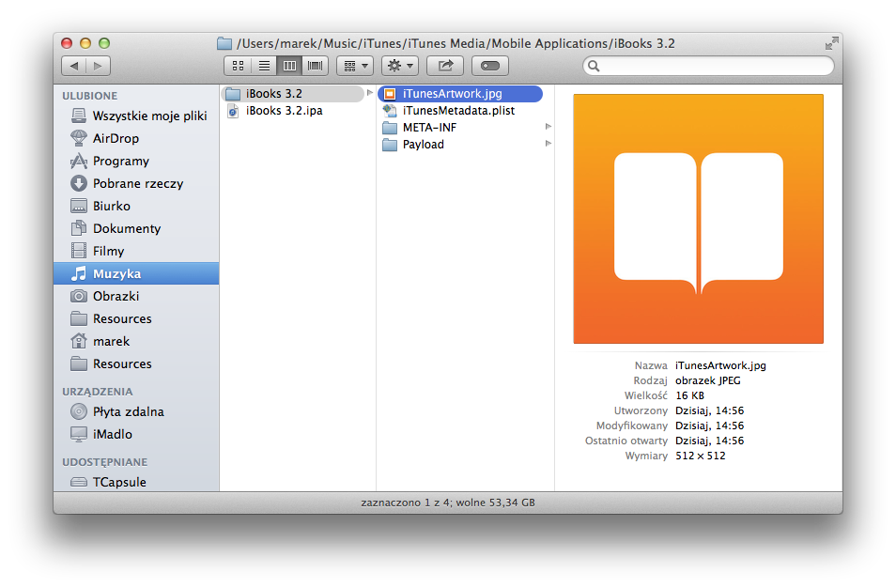This screenshot has height=588, width=896.
Task: Go forward with the right arrow
Action: (x=99, y=66)
